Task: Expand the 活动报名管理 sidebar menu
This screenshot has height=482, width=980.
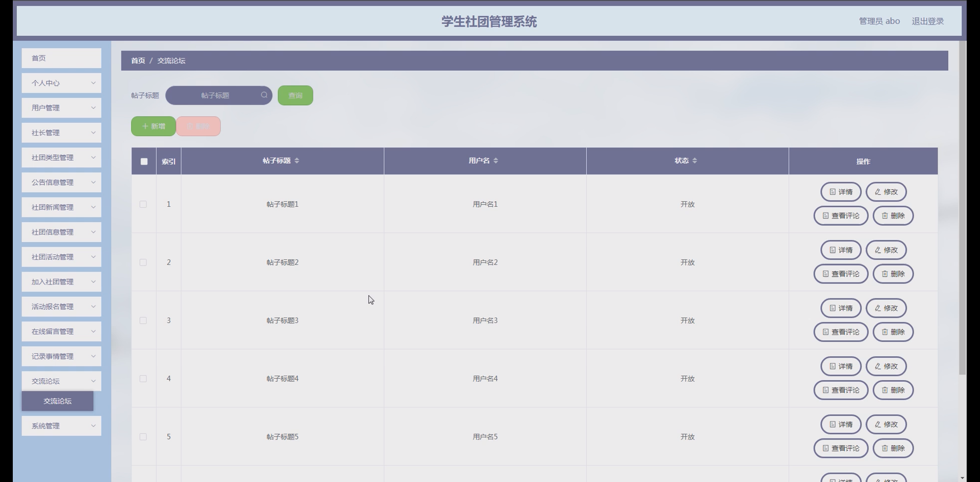Action: 61,306
